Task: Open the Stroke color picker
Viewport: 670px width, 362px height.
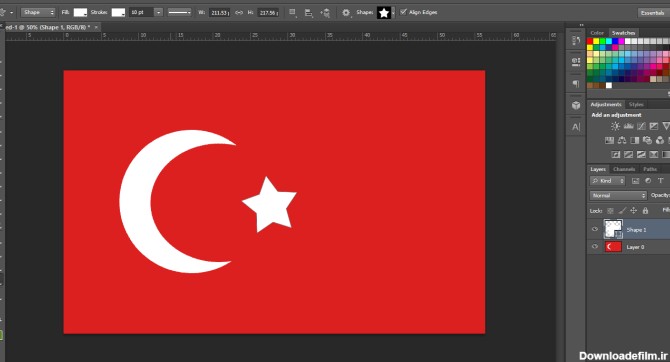Action: (x=118, y=12)
